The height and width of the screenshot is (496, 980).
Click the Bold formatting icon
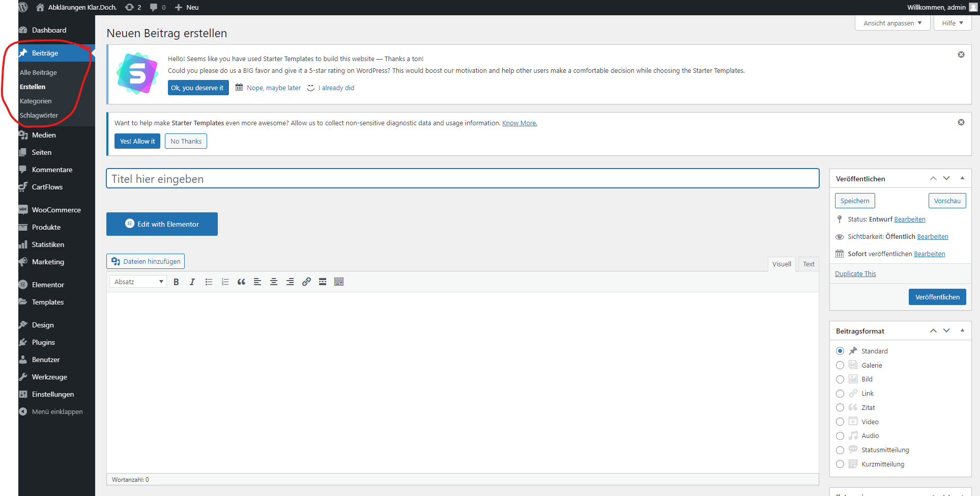[176, 282]
